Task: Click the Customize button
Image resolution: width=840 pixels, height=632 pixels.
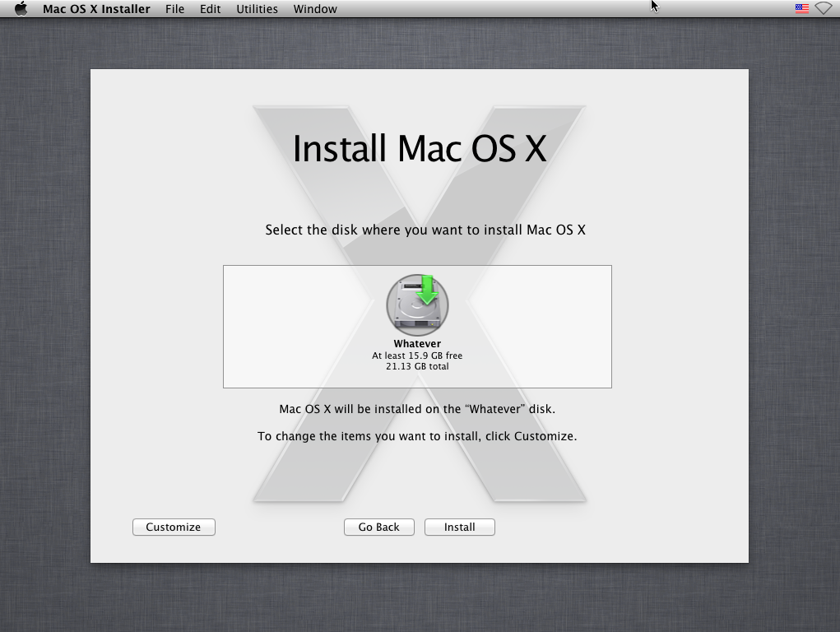Action: (x=174, y=527)
